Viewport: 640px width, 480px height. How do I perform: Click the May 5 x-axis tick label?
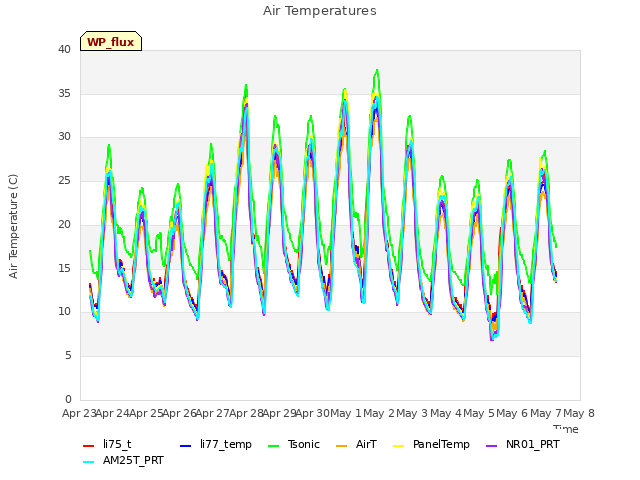pos(479,413)
